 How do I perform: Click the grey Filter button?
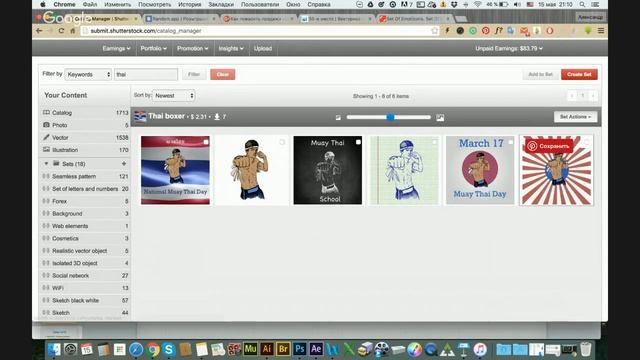[x=194, y=74]
